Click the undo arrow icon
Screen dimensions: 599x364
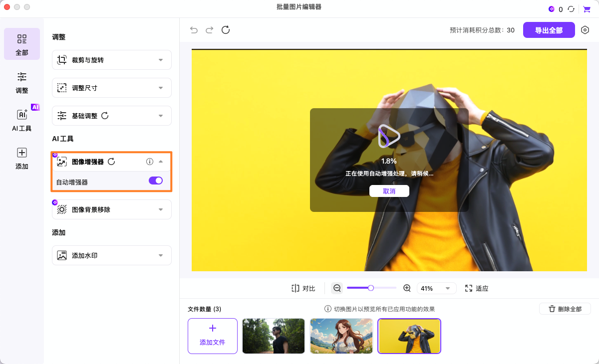(194, 30)
